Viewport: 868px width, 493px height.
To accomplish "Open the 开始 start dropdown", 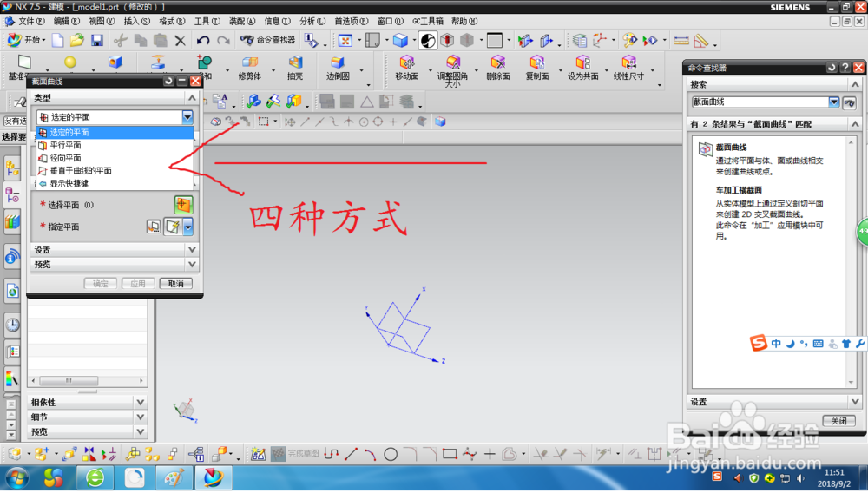I will click(x=27, y=40).
